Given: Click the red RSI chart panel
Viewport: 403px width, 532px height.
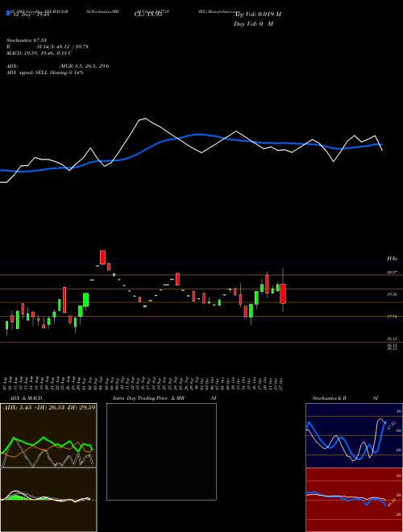Looking at the screenshot, I should click(x=354, y=500).
